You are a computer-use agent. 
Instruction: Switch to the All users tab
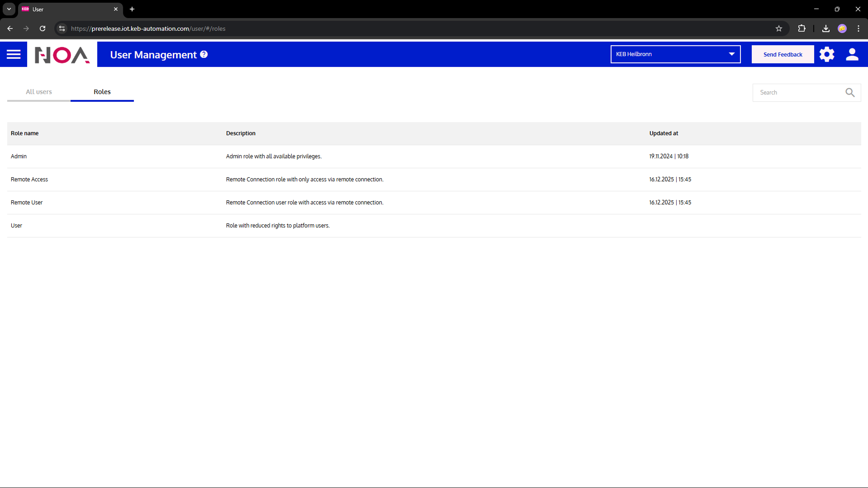[x=39, y=92]
